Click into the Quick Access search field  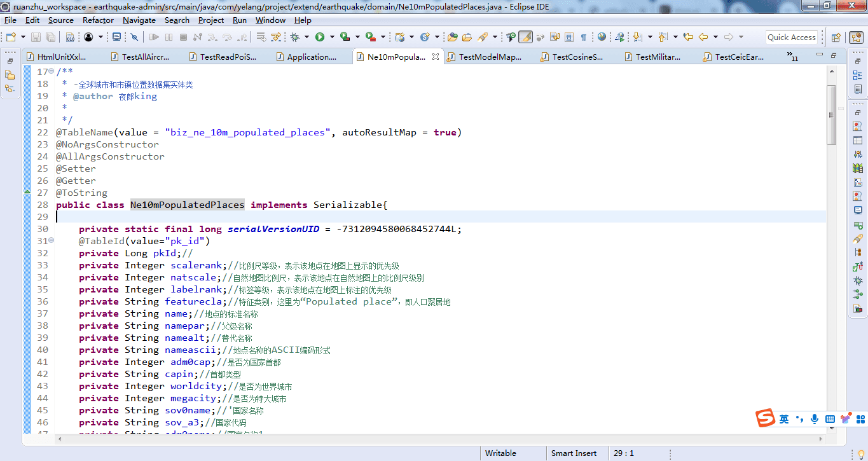point(791,38)
